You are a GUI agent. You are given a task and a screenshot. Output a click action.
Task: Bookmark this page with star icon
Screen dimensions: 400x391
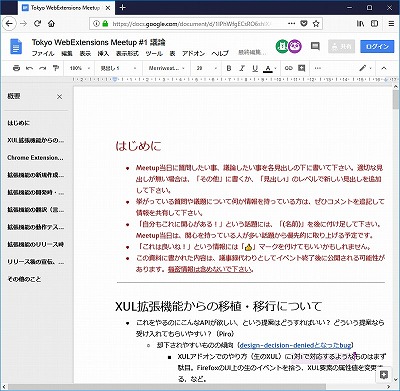point(316,23)
